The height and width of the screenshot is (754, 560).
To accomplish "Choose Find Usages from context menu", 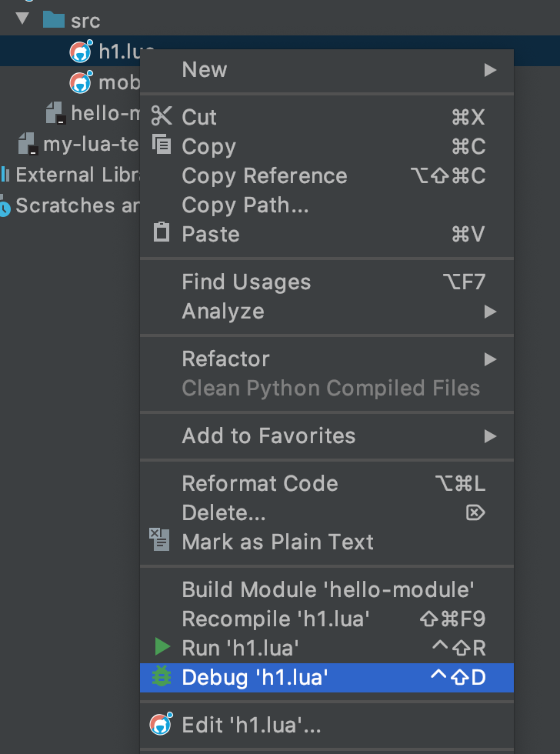I will (x=246, y=282).
